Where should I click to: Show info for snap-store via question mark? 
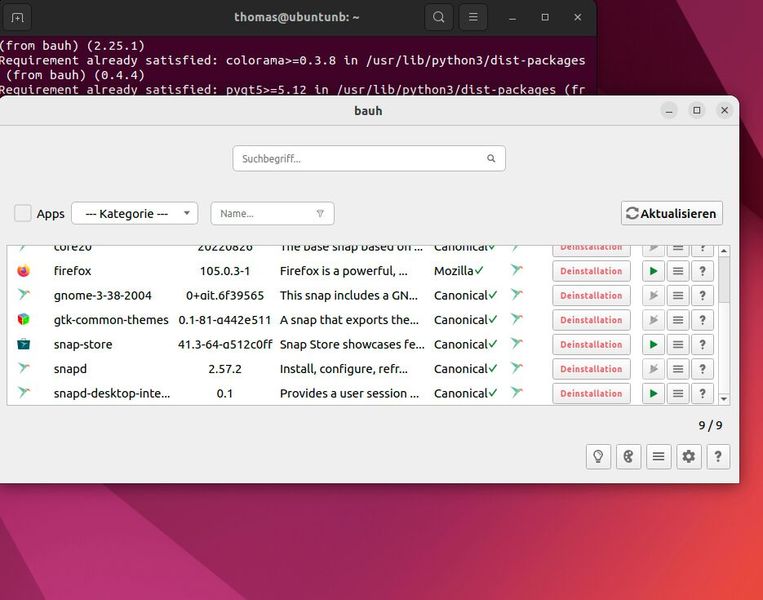(x=702, y=345)
